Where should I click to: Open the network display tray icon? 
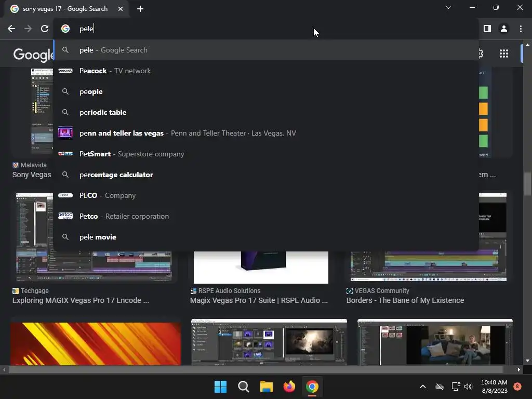456,387
